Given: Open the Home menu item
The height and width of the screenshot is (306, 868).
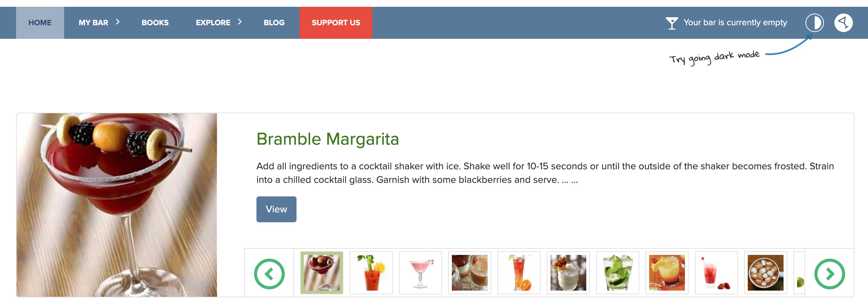Looking at the screenshot, I should click(40, 23).
